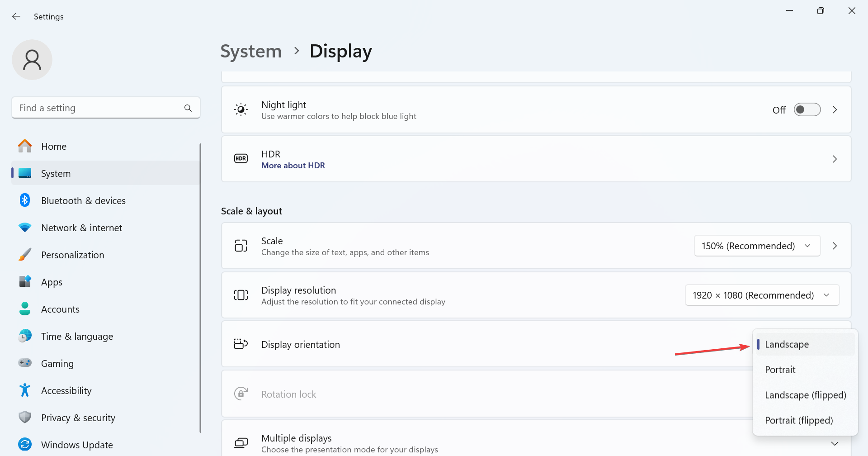Open Privacy & security settings

pyautogui.click(x=105, y=418)
